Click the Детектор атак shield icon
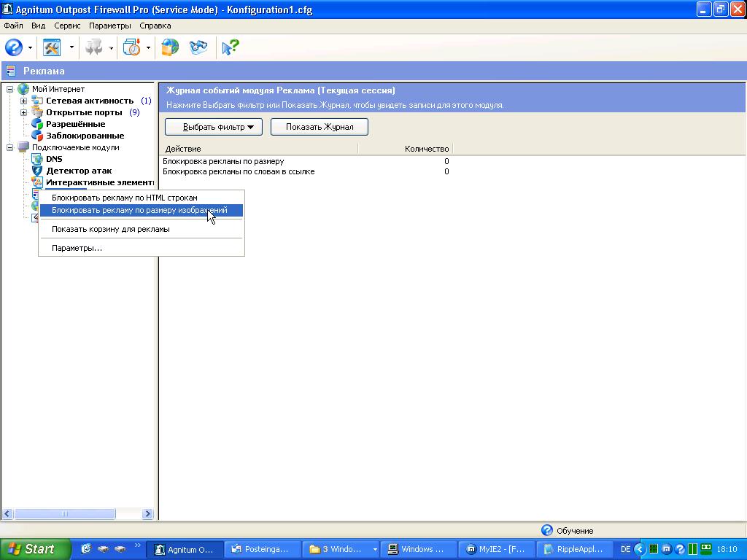This screenshot has width=747, height=560. coord(36,171)
